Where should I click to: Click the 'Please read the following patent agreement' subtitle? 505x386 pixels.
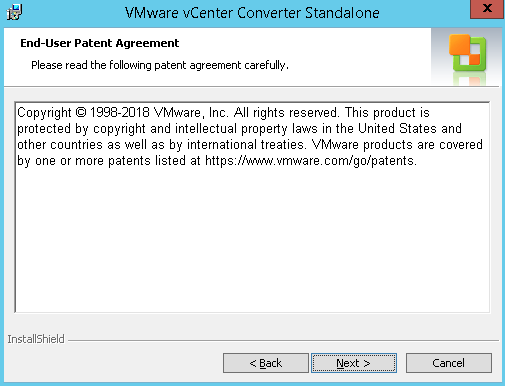coord(160,65)
